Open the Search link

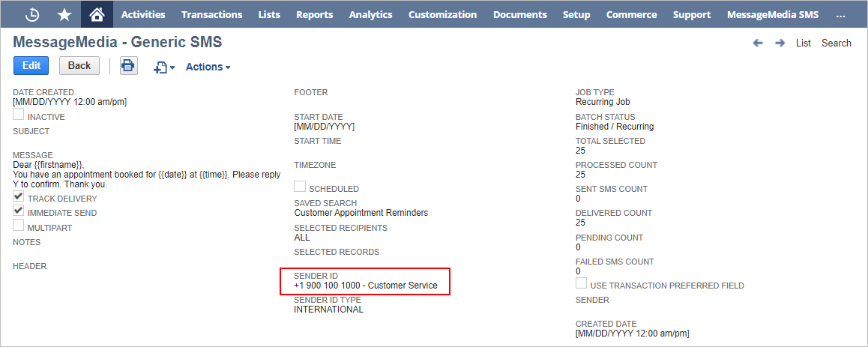tap(836, 43)
